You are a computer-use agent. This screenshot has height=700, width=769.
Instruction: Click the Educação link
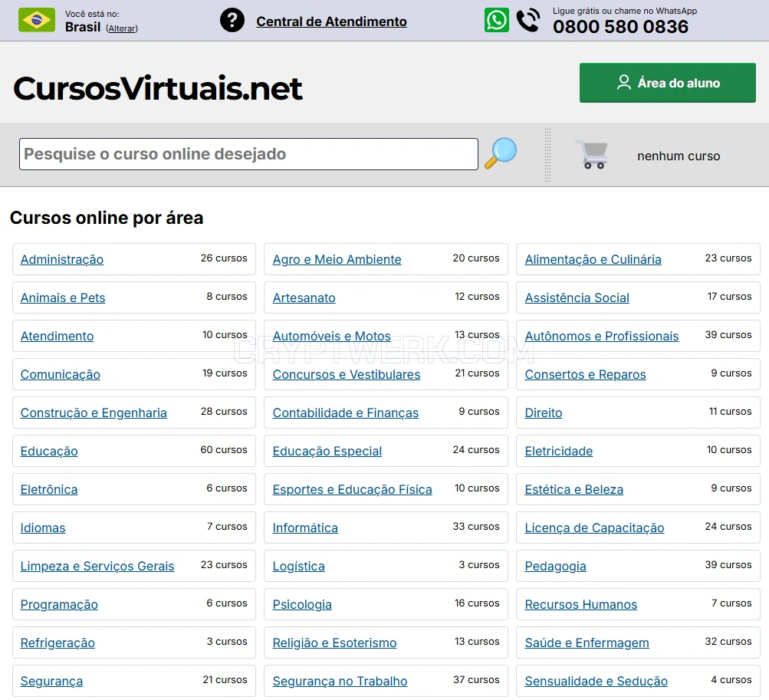49,452
